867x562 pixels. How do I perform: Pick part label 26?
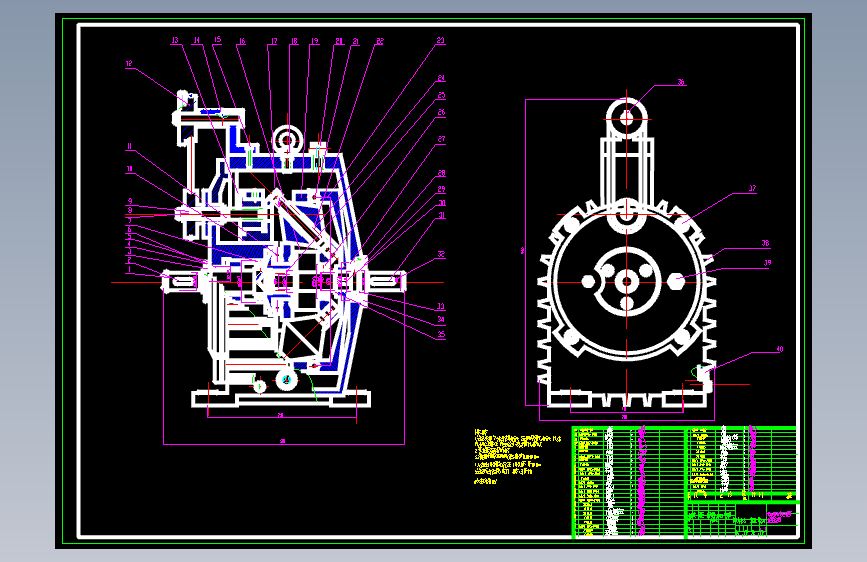pyautogui.click(x=441, y=112)
